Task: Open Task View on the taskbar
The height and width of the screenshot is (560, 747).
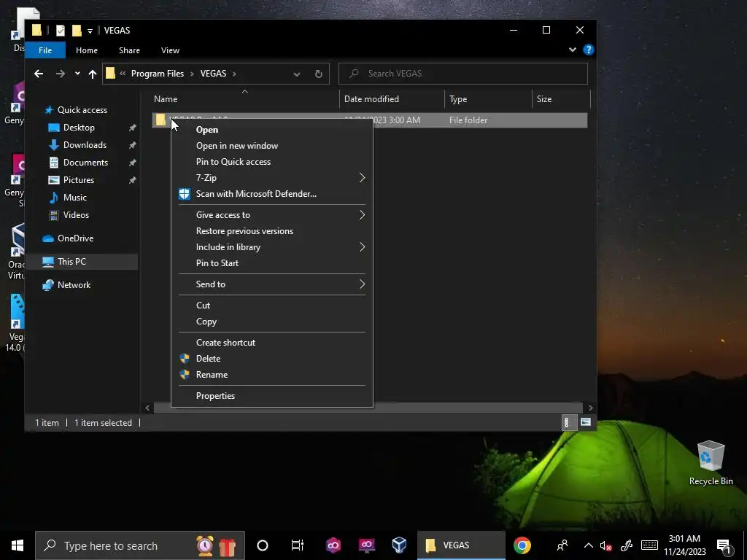Action: click(298, 545)
